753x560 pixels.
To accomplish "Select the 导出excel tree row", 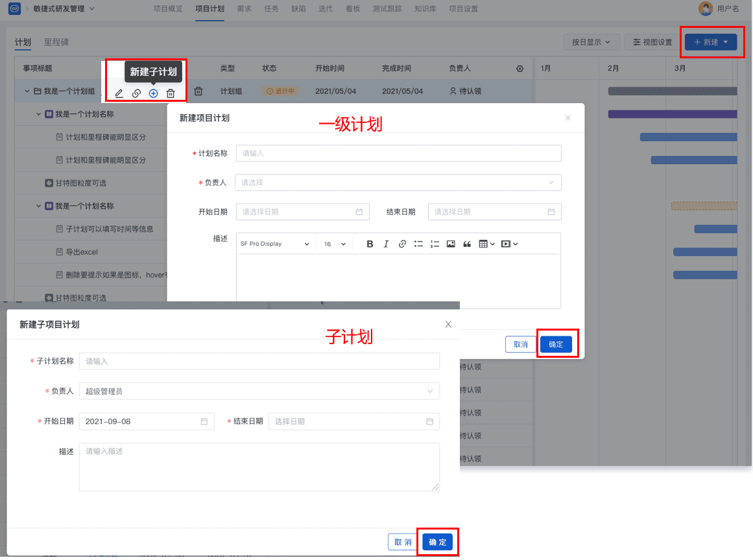I will (x=82, y=252).
